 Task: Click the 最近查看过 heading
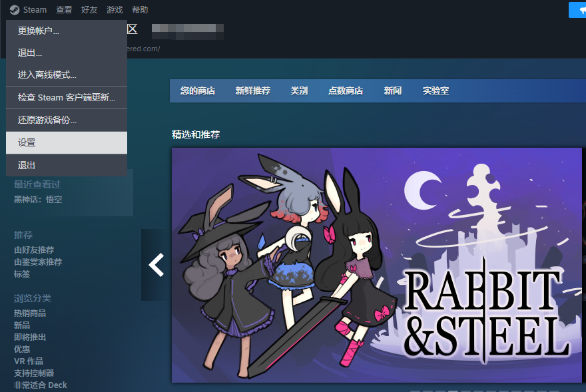(x=37, y=184)
